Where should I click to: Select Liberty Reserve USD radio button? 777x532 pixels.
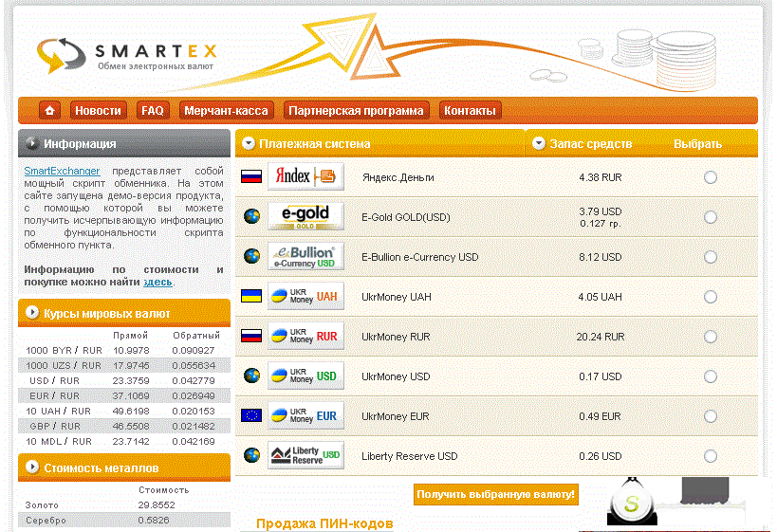(x=710, y=456)
